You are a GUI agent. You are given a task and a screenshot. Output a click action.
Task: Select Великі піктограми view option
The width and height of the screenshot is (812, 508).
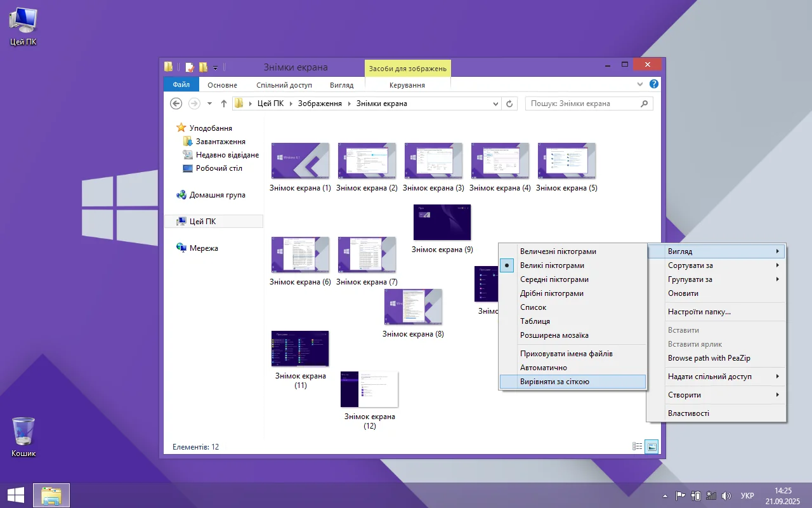(552, 265)
